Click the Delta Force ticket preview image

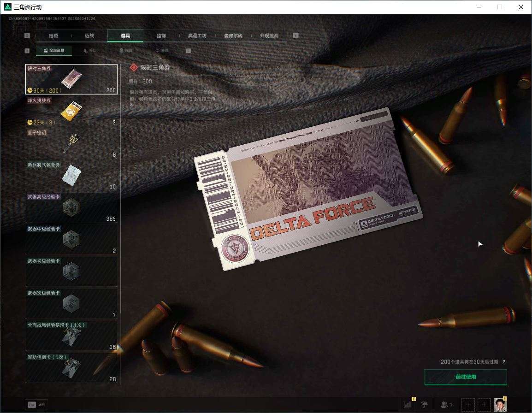click(x=308, y=189)
